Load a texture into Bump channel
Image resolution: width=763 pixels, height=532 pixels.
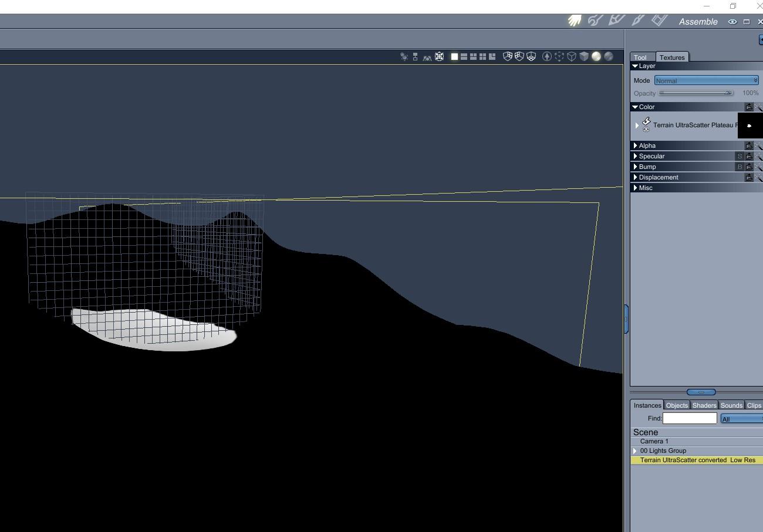tap(749, 167)
